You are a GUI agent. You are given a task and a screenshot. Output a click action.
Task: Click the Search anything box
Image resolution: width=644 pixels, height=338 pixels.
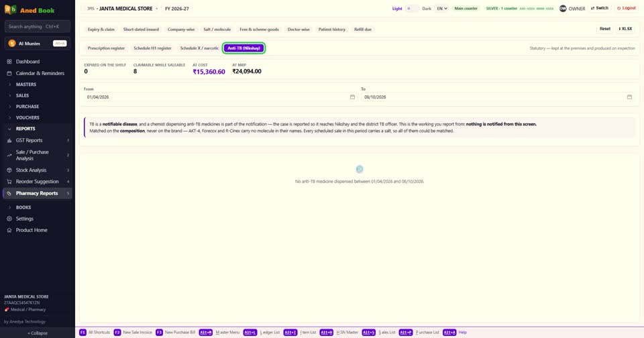click(x=38, y=26)
